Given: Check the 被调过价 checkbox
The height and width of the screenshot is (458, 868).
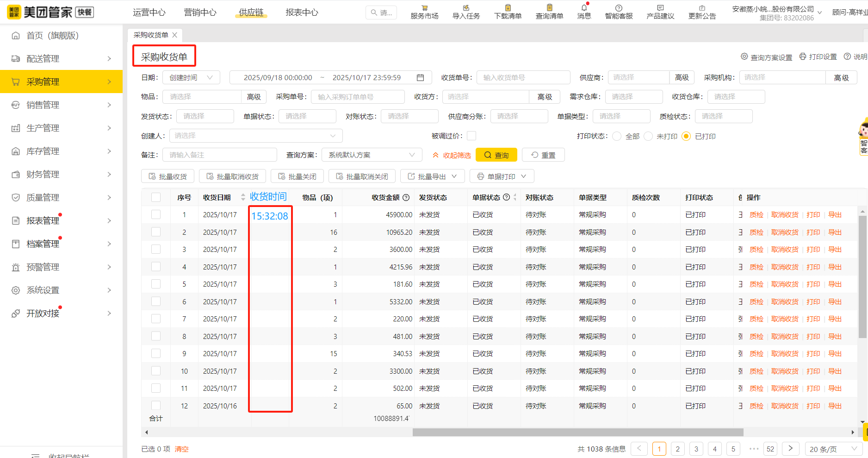Looking at the screenshot, I should [471, 135].
